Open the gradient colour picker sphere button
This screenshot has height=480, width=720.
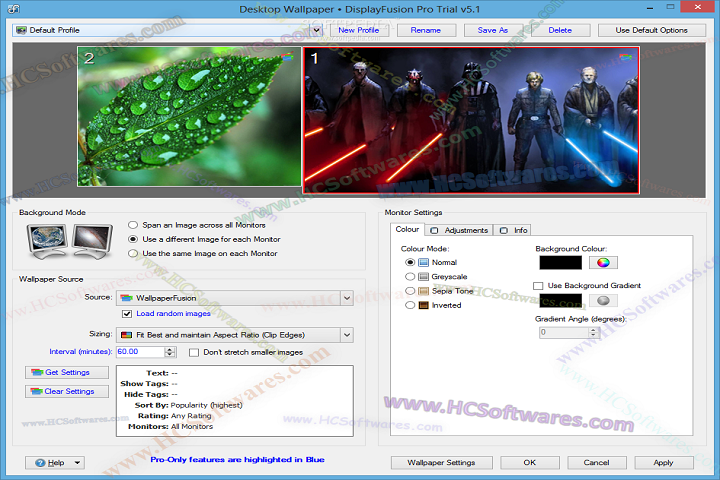point(603,300)
